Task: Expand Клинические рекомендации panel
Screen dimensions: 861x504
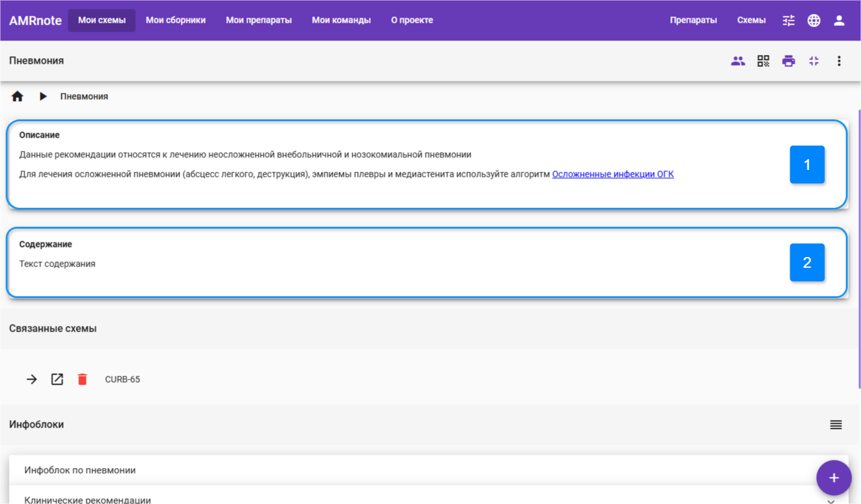Action: coord(429,495)
